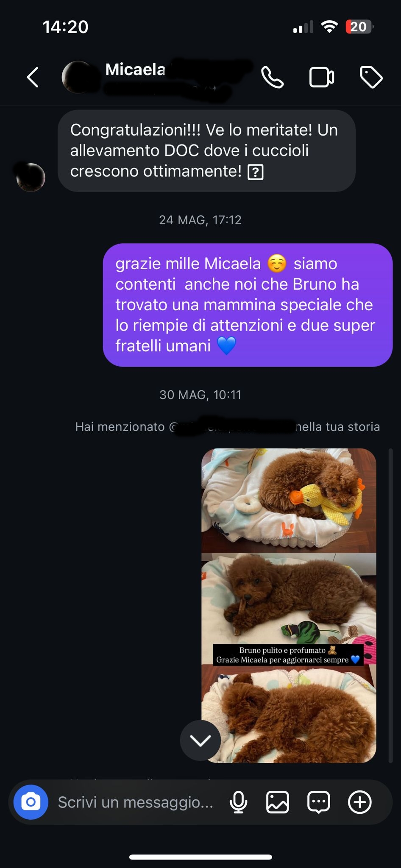Open the shared story with Bruno photos
Viewport: 401px width, 868px height.
(x=289, y=606)
